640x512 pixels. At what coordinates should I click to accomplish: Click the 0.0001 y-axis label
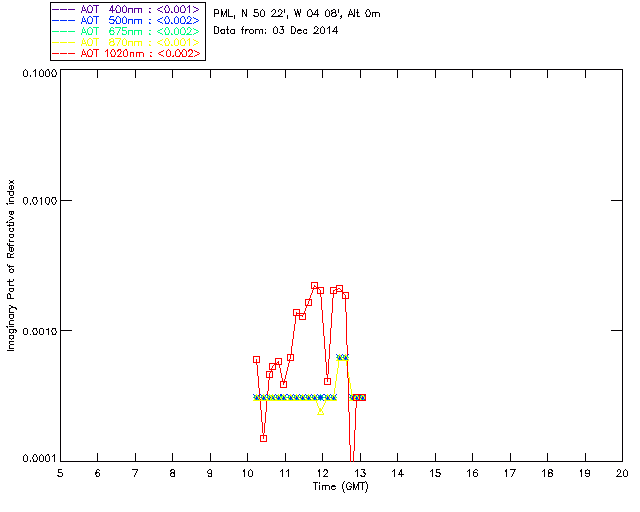39,459
